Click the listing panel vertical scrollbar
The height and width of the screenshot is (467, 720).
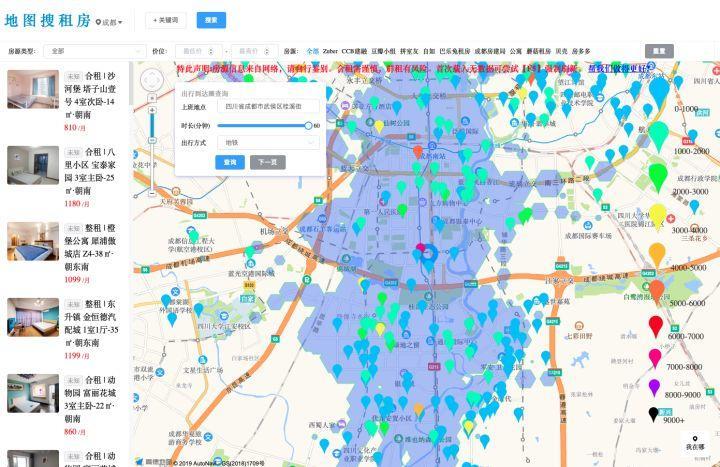pyautogui.click(x=130, y=84)
